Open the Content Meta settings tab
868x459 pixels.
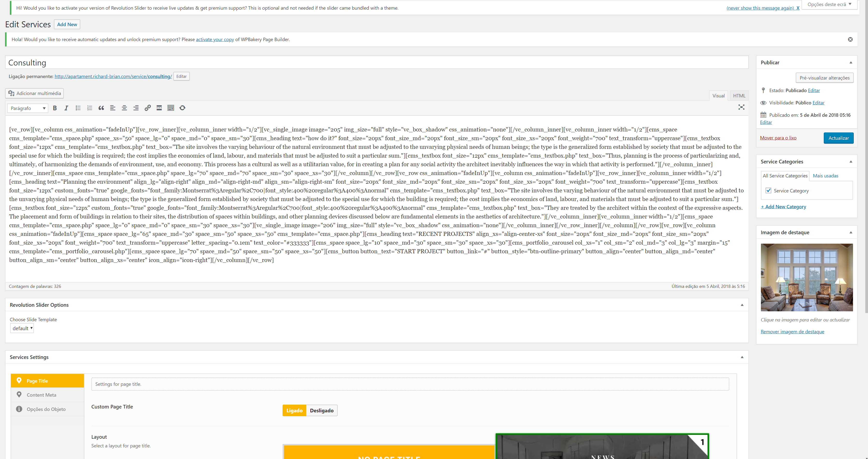(41, 395)
